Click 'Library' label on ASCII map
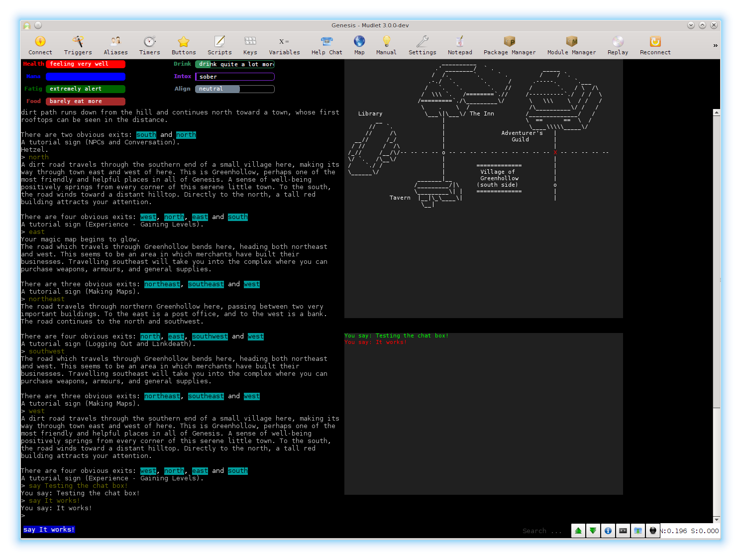Viewport: 741px width, 560px height. pos(370,114)
